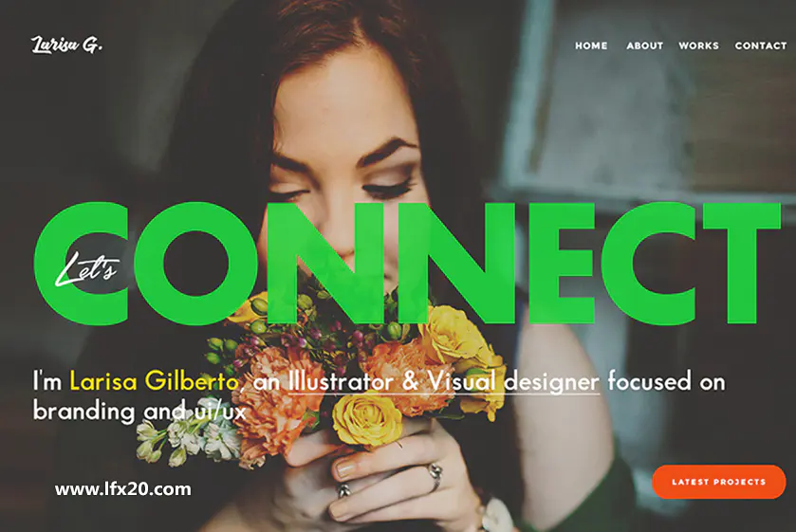Click the orange LATEST PROJECTS button
This screenshot has height=532, width=796.
pyautogui.click(x=719, y=482)
